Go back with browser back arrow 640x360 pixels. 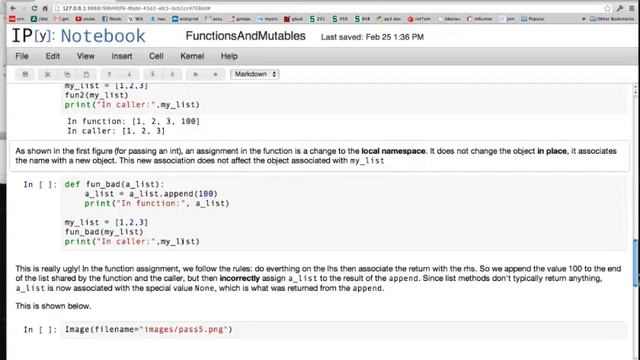click(x=13, y=8)
